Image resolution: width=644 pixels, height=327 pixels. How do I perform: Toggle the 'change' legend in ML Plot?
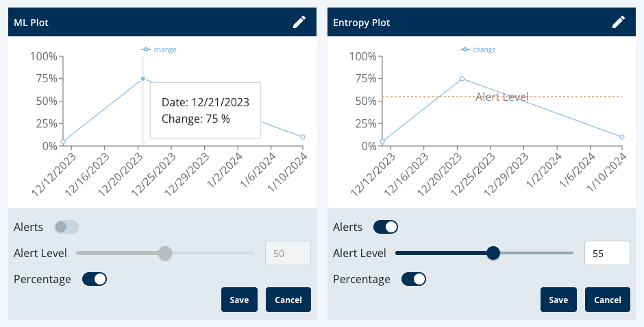(x=159, y=50)
